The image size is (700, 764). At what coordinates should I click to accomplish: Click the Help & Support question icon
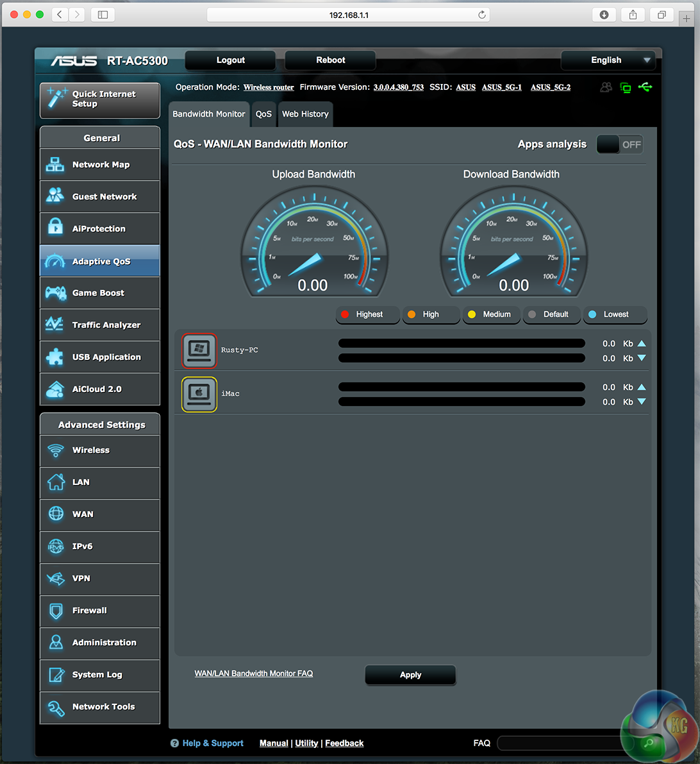174,743
